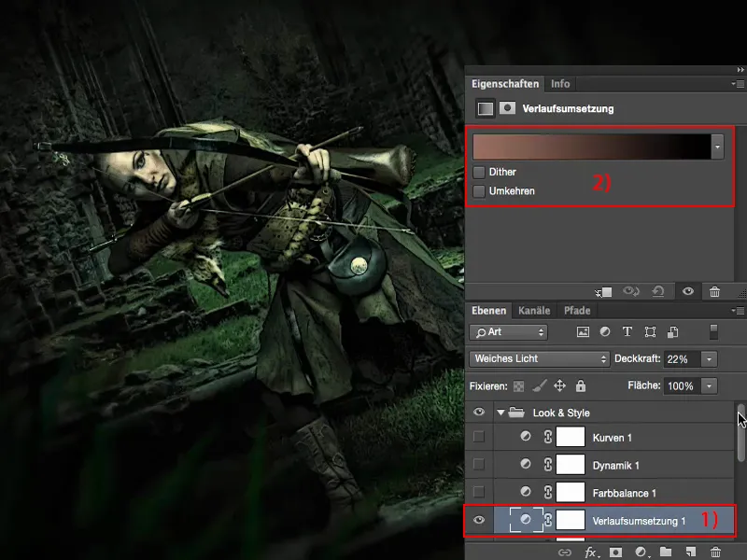This screenshot has height=560, width=747.
Task: Open the gradient preset dropdown arrow
Action: click(717, 147)
